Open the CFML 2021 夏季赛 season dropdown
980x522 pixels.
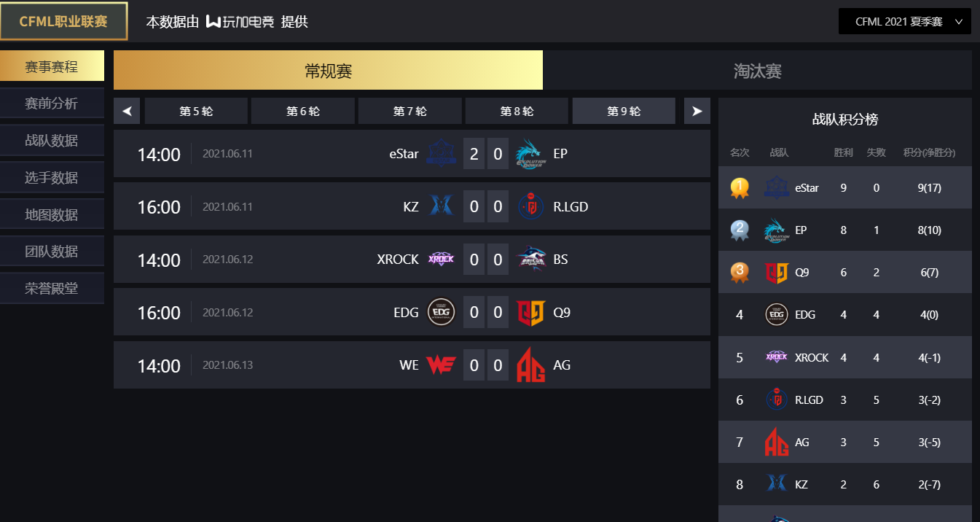click(904, 22)
